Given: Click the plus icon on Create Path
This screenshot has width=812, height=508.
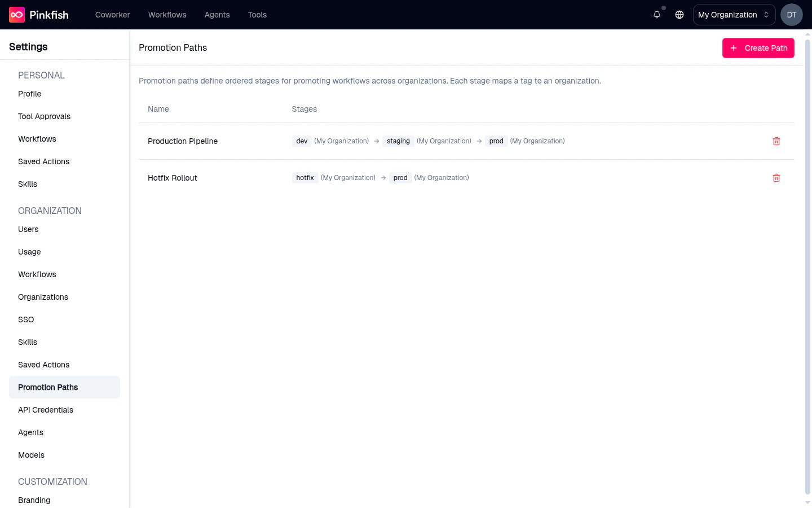Looking at the screenshot, I should [733, 48].
